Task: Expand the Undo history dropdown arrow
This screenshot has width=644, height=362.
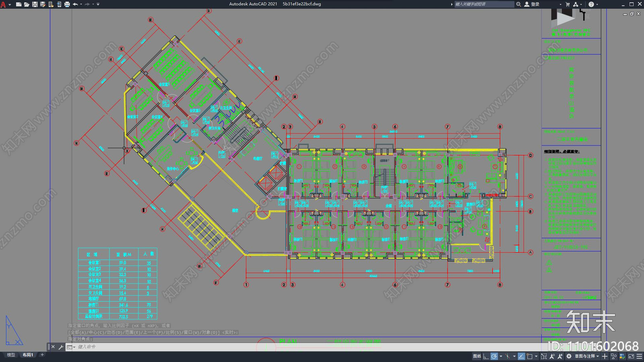Action: tap(81, 4)
